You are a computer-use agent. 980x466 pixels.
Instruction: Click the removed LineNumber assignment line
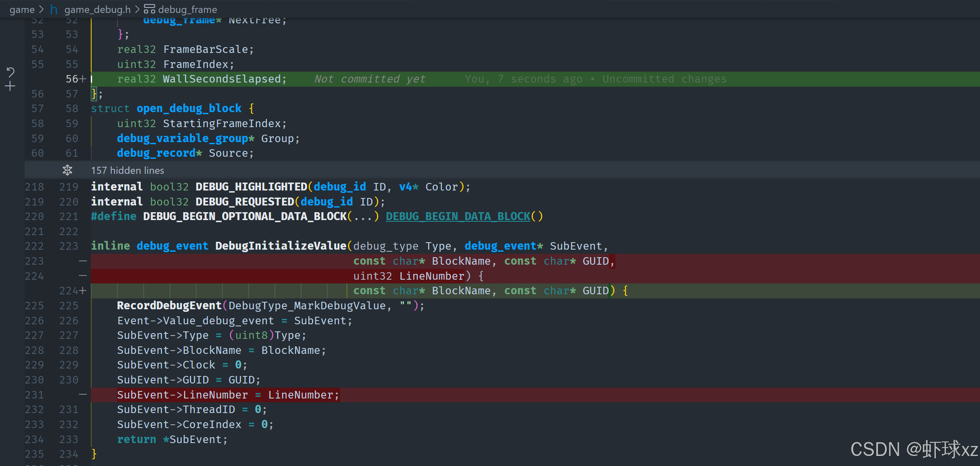point(227,395)
